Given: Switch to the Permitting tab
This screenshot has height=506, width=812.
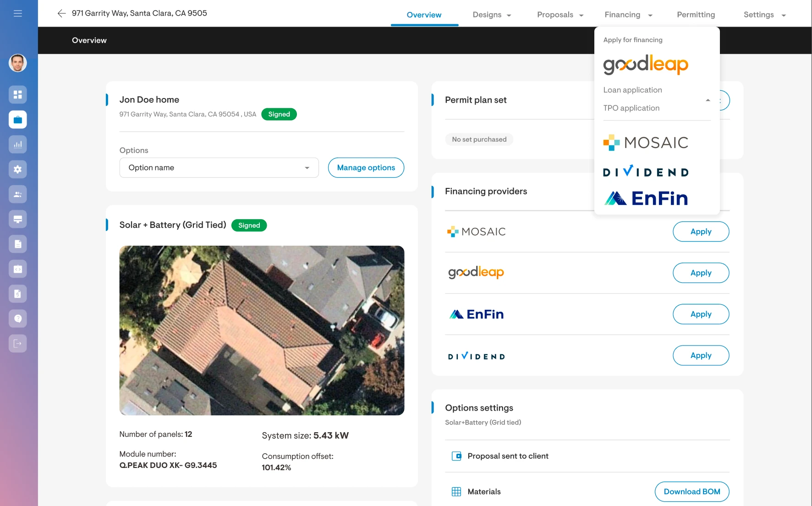Looking at the screenshot, I should pos(696,15).
